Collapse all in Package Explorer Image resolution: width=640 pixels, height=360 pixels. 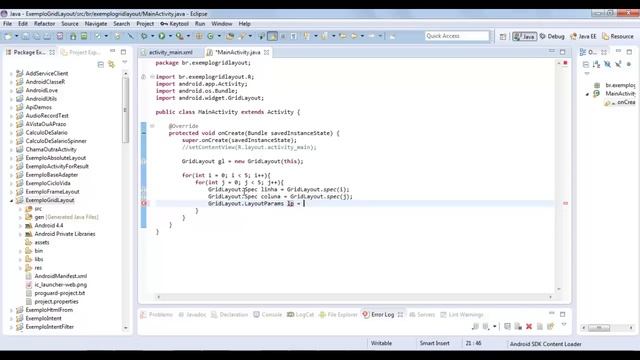pos(101,64)
